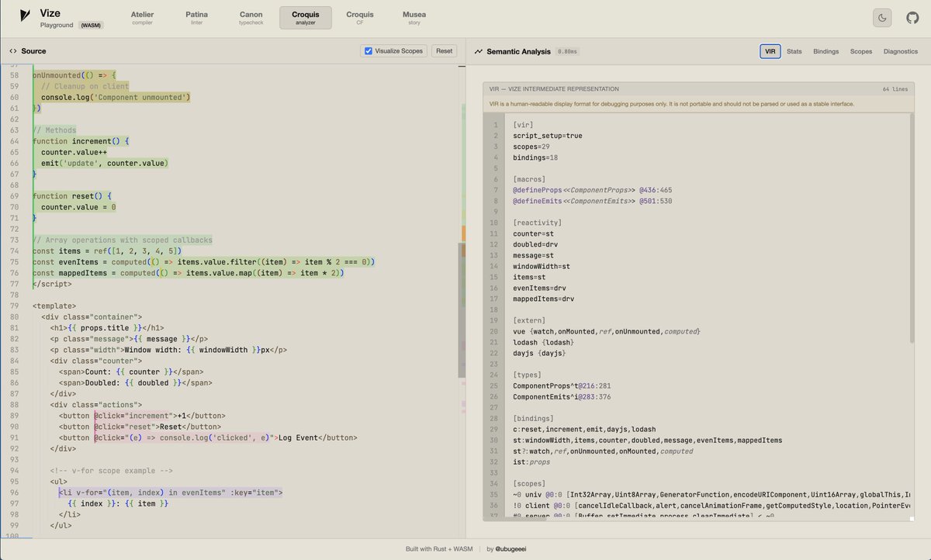Click the '@defineEmits' macro line
Image resolution: width=931 pixels, height=560 pixels.
point(592,201)
